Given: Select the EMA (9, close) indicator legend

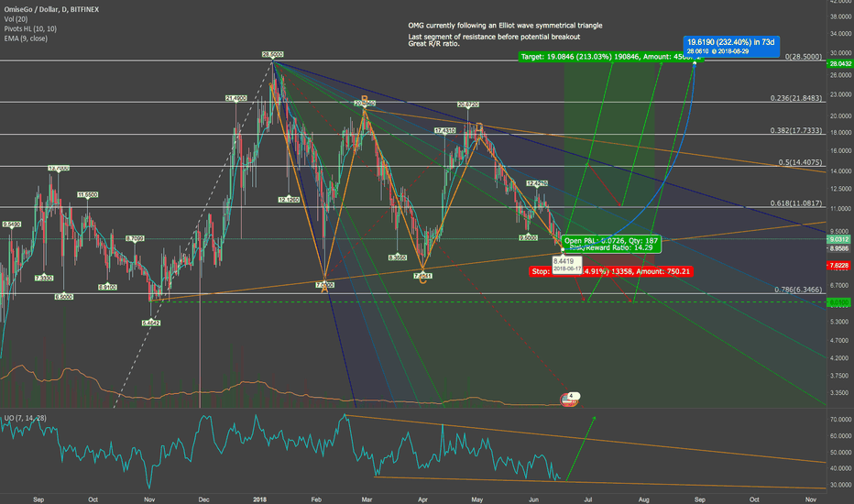Looking at the screenshot, I should tap(26, 38).
